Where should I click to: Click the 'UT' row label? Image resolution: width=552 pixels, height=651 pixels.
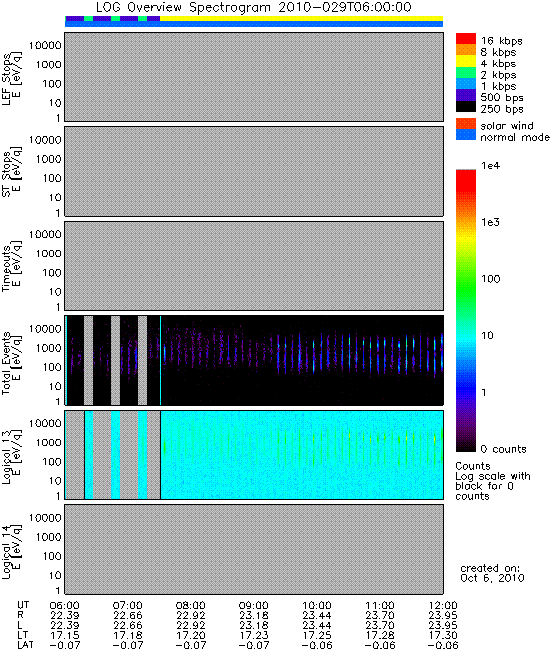tap(23, 605)
